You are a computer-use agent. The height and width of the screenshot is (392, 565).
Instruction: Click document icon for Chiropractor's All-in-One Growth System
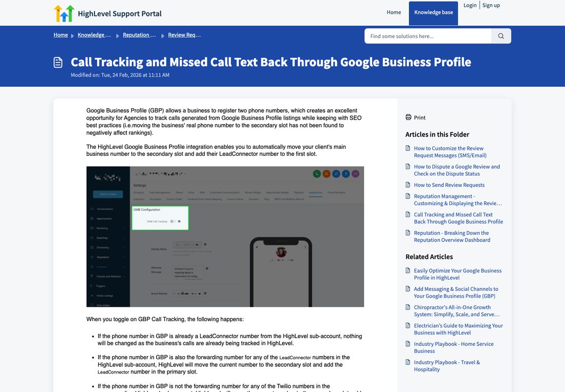[408, 307]
